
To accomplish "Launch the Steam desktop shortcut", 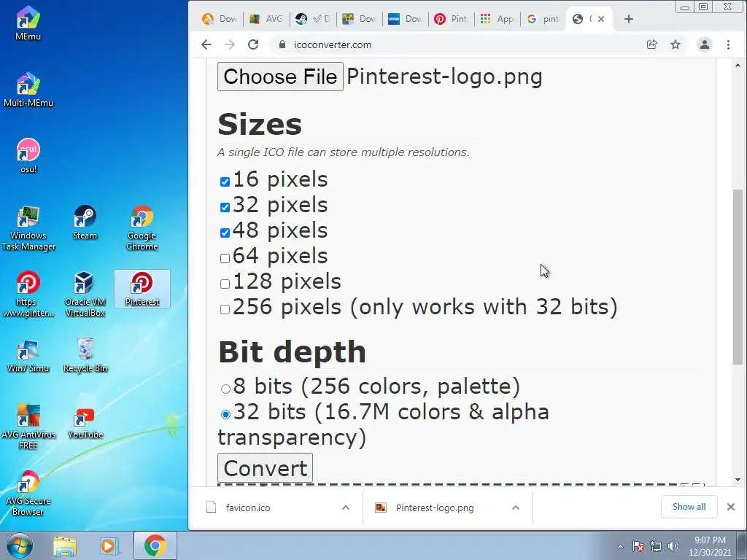I will tap(85, 223).
